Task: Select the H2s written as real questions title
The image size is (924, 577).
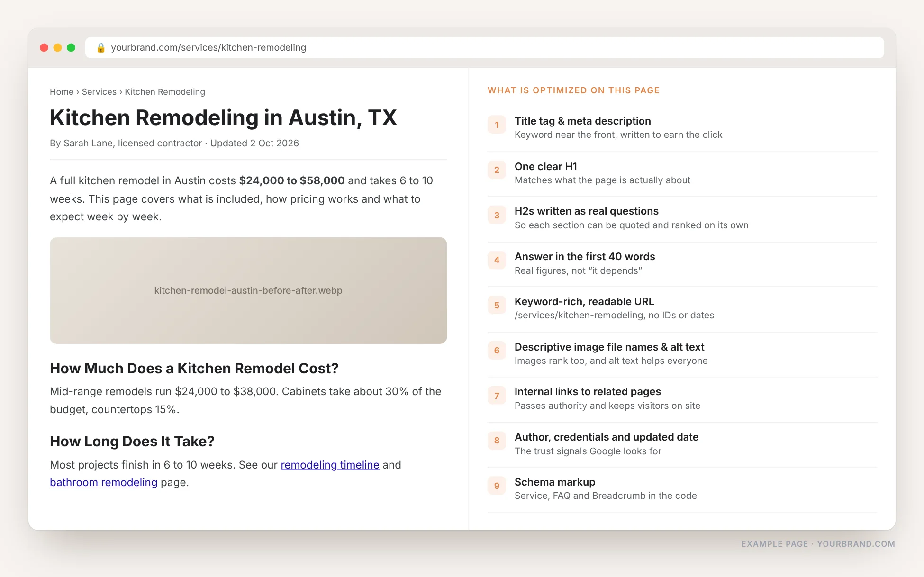Action: (x=587, y=211)
